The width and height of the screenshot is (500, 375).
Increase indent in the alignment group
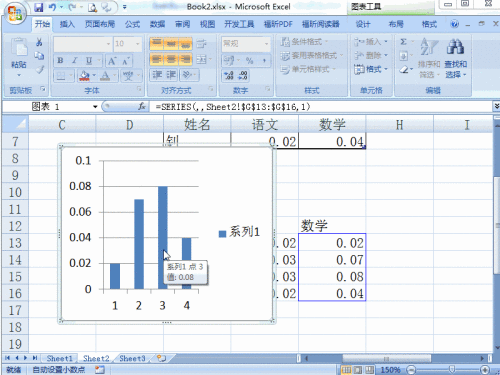[x=171, y=75]
